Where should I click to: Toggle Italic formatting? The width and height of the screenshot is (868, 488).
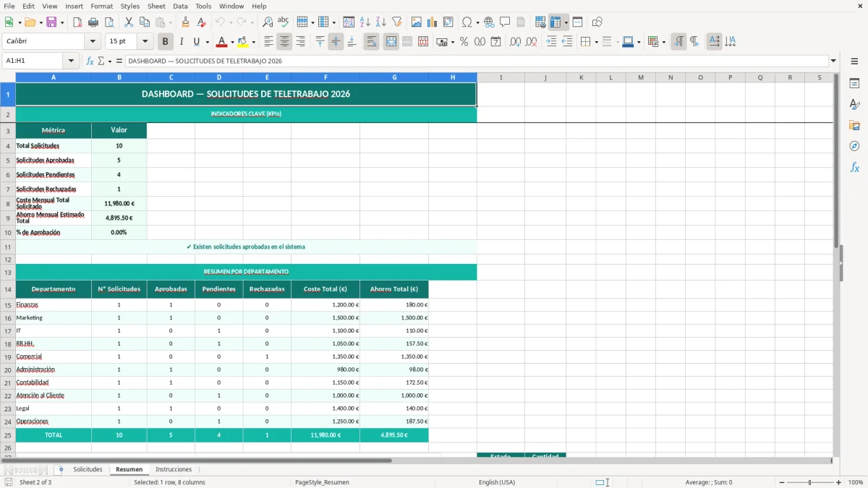pos(182,42)
